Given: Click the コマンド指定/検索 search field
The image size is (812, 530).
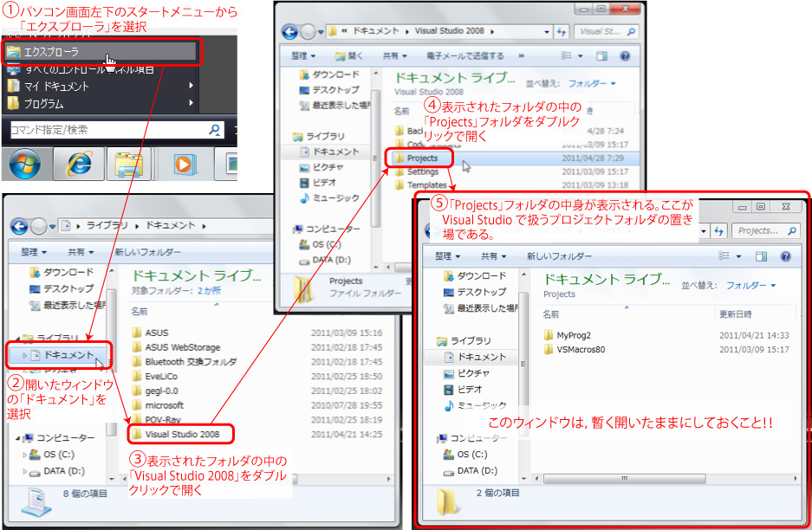Looking at the screenshot, I should point(116,130).
